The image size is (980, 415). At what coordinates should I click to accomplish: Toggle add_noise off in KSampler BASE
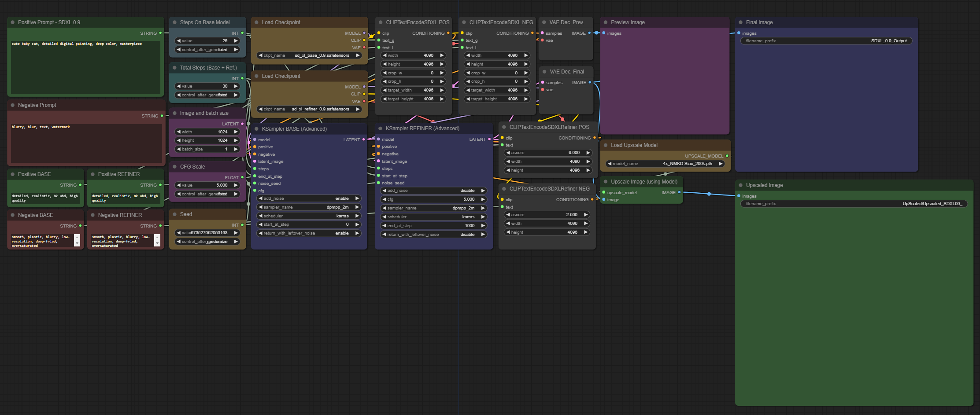click(x=308, y=198)
